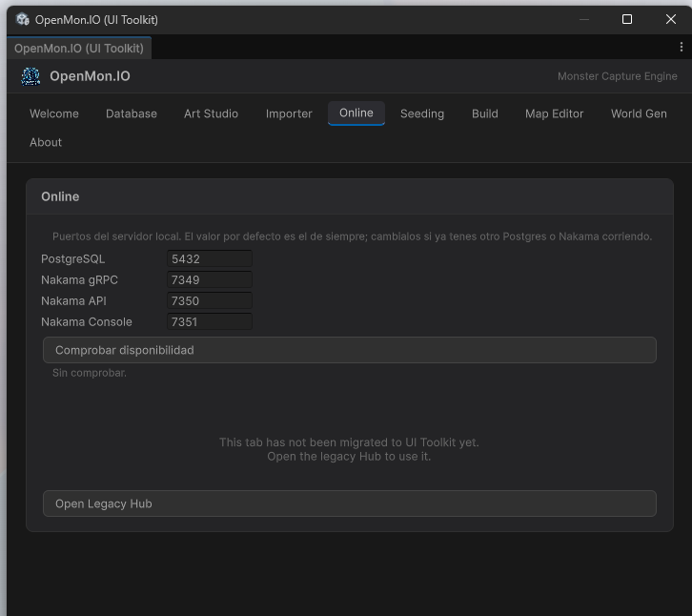Click the 'Puertos del servidor local' description text
Viewport: 692px width, 616px height.
352,236
